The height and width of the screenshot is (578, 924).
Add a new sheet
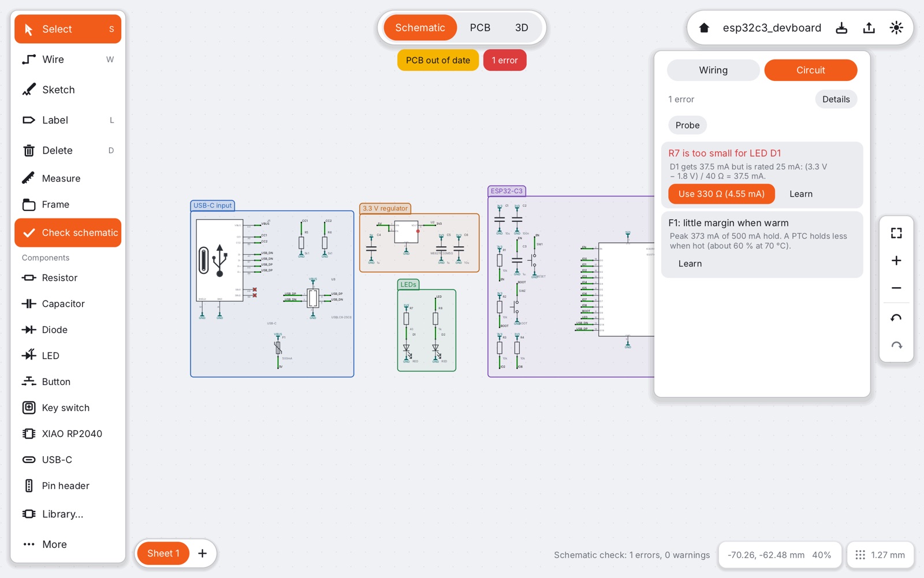tap(202, 553)
